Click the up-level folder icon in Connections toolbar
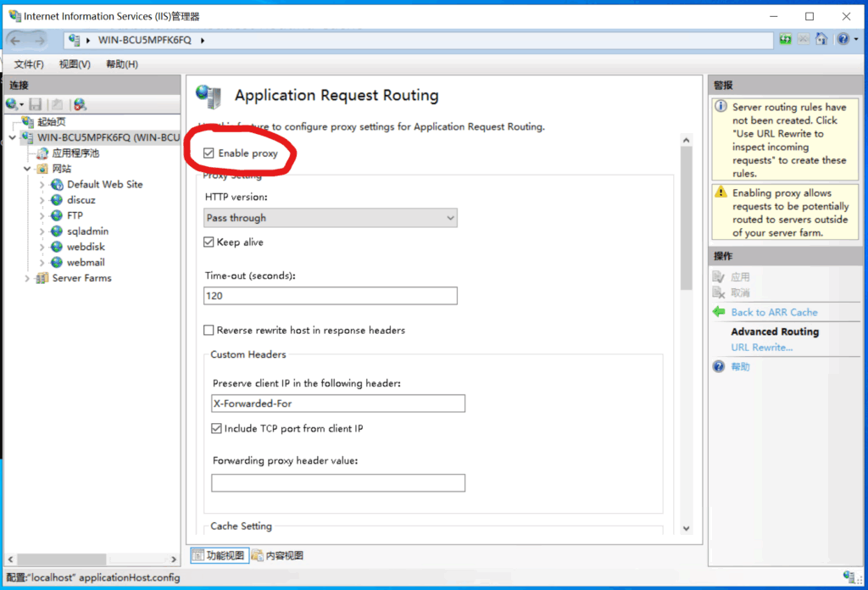The image size is (868, 590). point(57,104)
